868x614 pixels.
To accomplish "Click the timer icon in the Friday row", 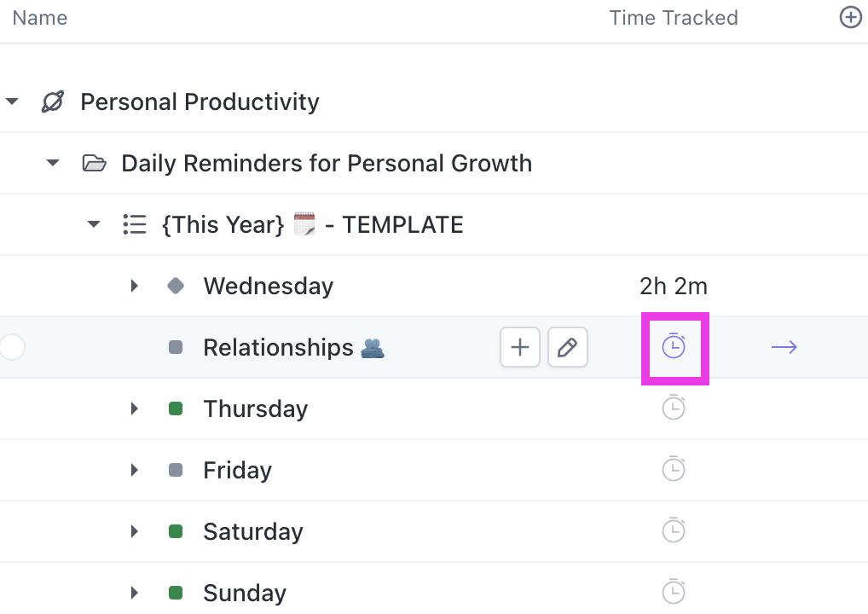I will click(x=674, y=470).
